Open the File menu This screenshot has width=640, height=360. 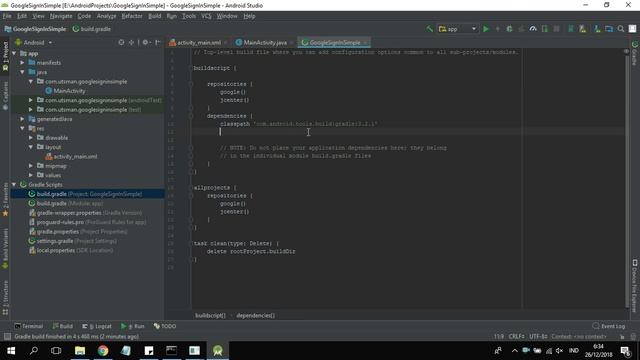(7, 16)
